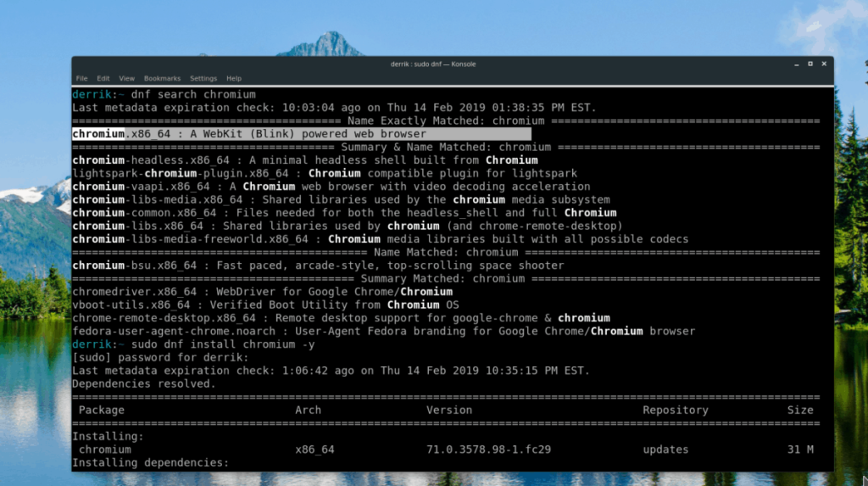Open the Settings menu
Image resolution: width=868 pixels, height=486 pixels.
[x=203, y=79]
